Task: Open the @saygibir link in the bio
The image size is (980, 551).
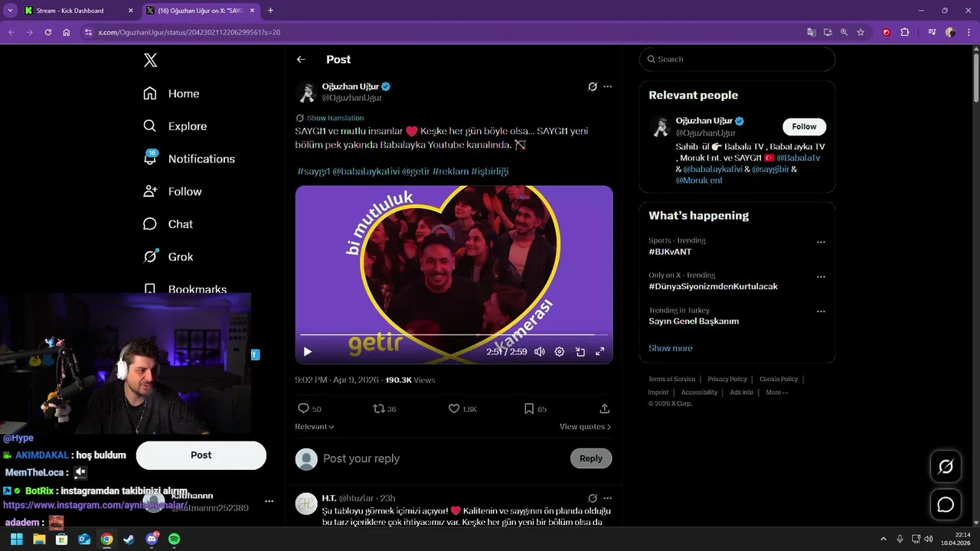Action: click(x=769, y=169)
